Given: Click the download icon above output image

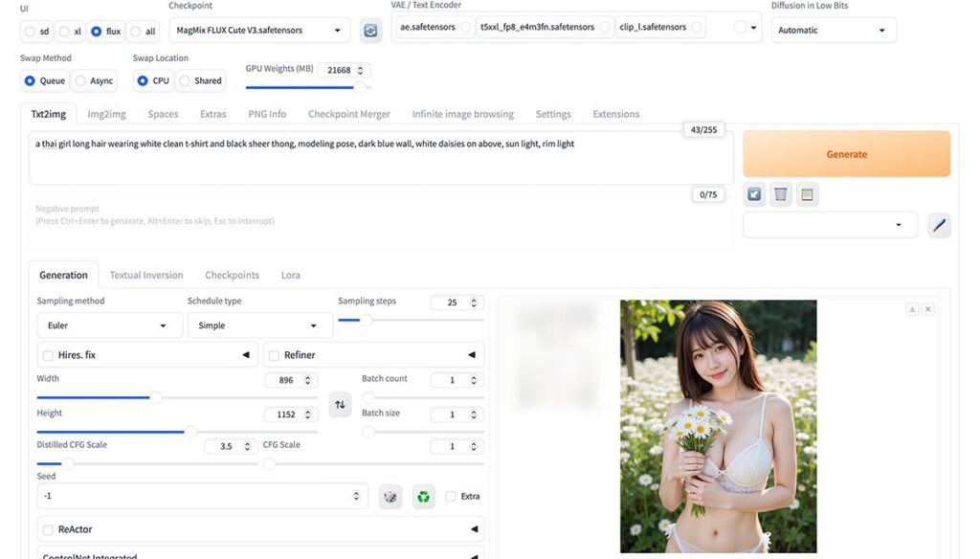Looking at the screenshot, I should pyautogui.click(x=912, y=309).
